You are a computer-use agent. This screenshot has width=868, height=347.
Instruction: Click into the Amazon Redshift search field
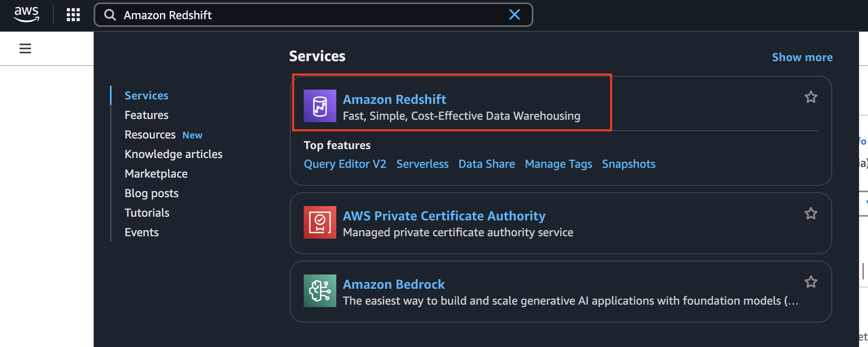[313, 15]
